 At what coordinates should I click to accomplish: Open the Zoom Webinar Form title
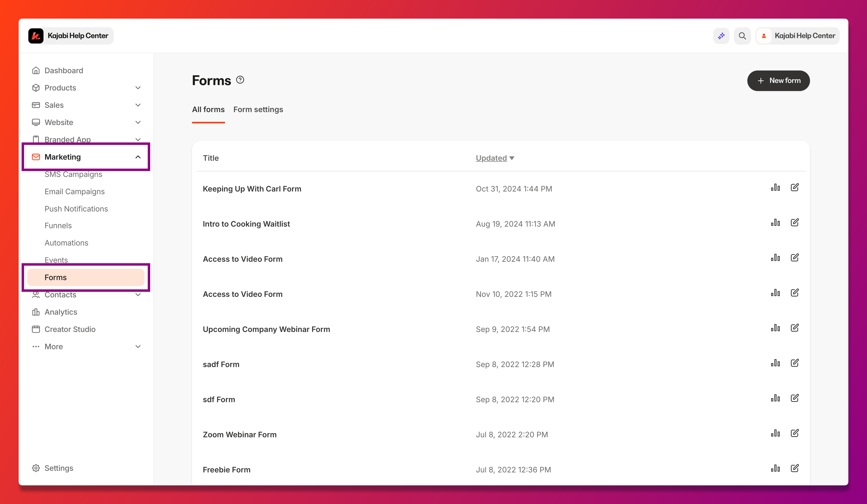point(240,435)
